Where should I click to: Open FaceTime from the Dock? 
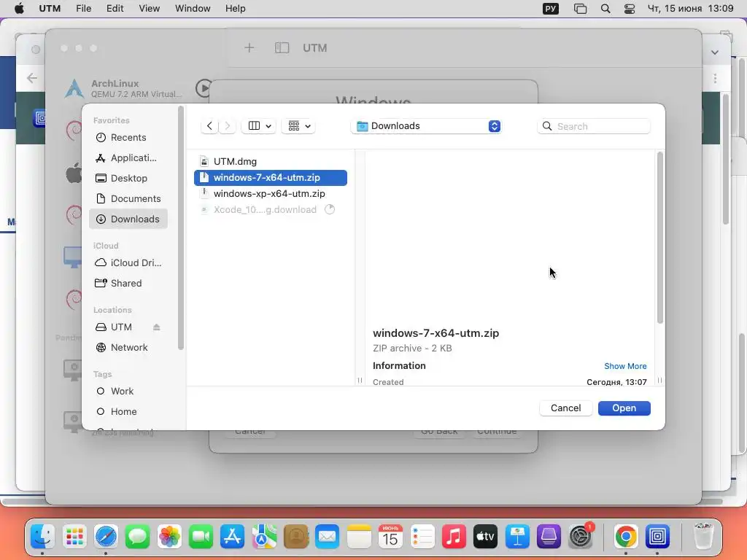pyautogui.click(x=201, y=536)
